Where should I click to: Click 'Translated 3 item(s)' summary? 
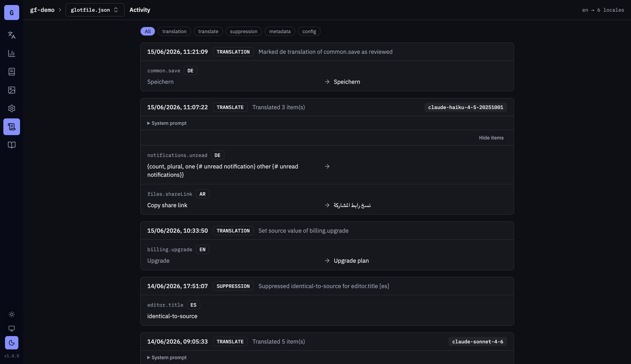point(279,107)
